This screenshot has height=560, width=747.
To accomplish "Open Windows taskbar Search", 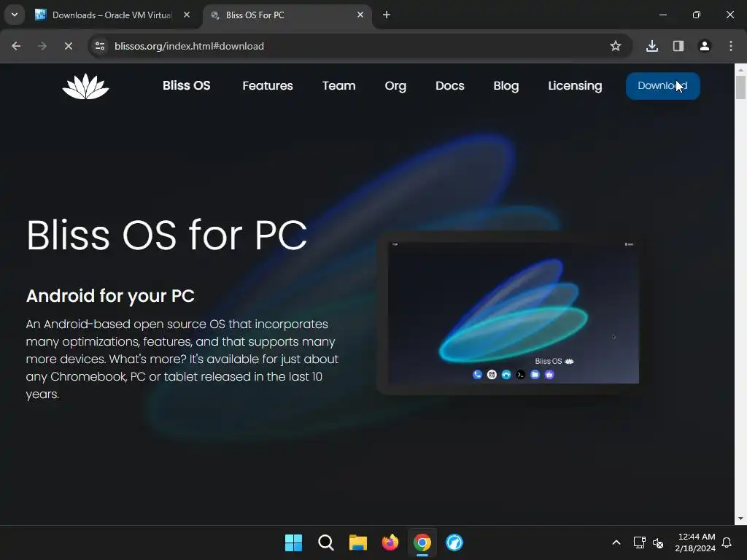I will (x=326, y=542).
